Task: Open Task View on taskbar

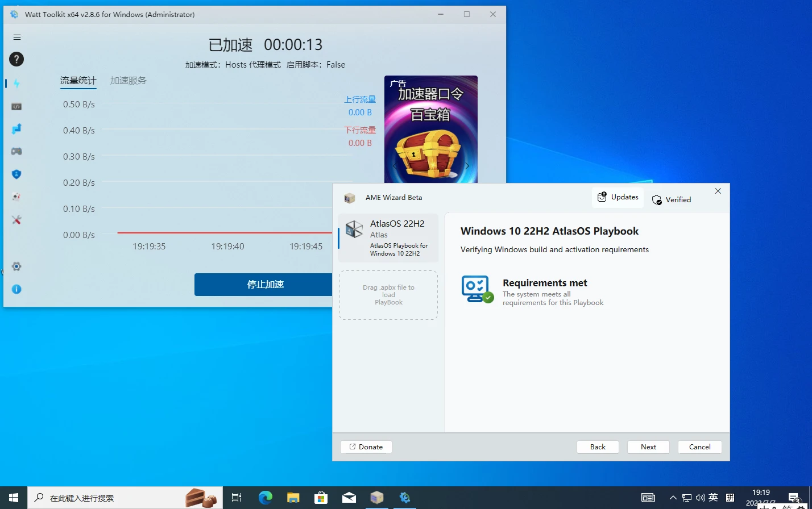Action: coord(237,498)
